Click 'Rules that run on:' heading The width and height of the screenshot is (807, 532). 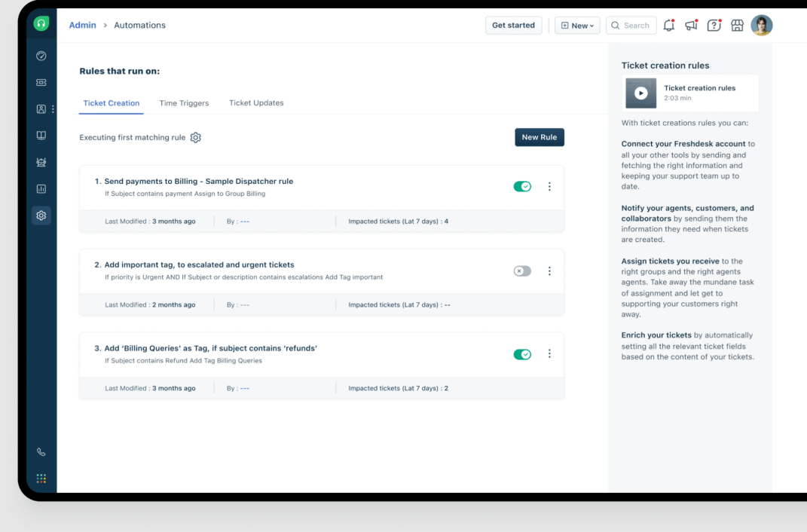tap(119, 71)
